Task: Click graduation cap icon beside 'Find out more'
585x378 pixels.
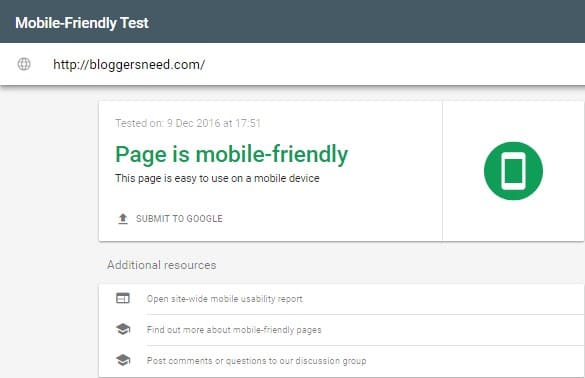Action: 123,329
